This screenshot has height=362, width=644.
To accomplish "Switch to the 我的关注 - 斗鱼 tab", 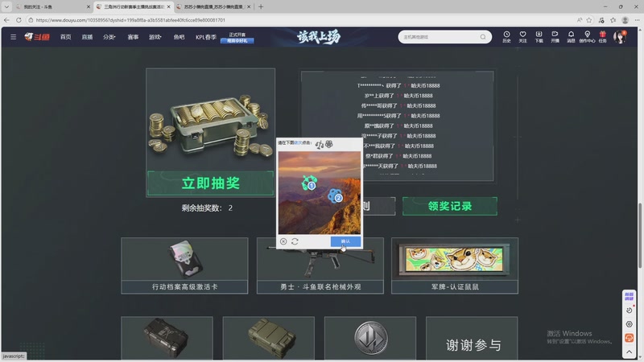I will click(x=52, y=6).
